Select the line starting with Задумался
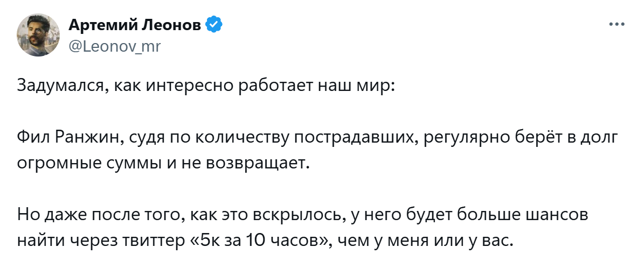The width and height of the screenshot is (644, 261). pos(205,87)
